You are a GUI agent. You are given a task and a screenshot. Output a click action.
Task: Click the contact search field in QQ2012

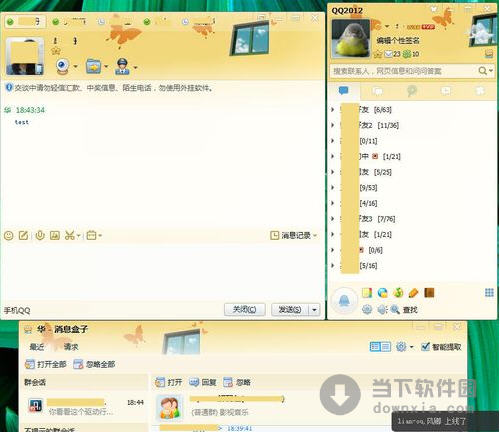(x=403, y=71)
